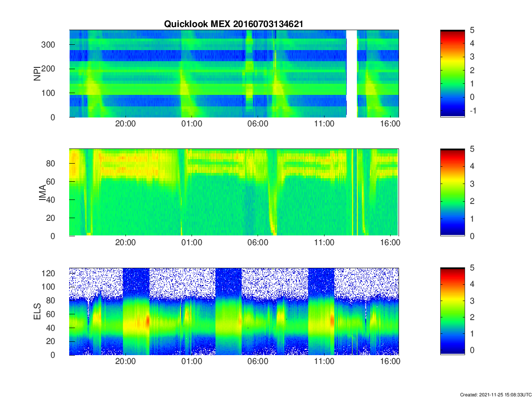The image size is (532, 399).
Task: Click the ELS spectrogram plot area
Action: point(234,311)
